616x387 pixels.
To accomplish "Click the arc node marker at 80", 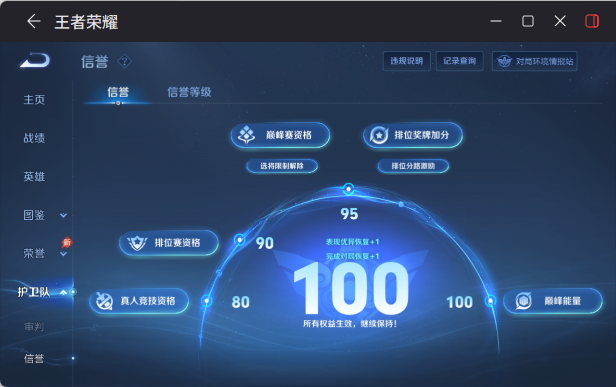I will 207,301.
